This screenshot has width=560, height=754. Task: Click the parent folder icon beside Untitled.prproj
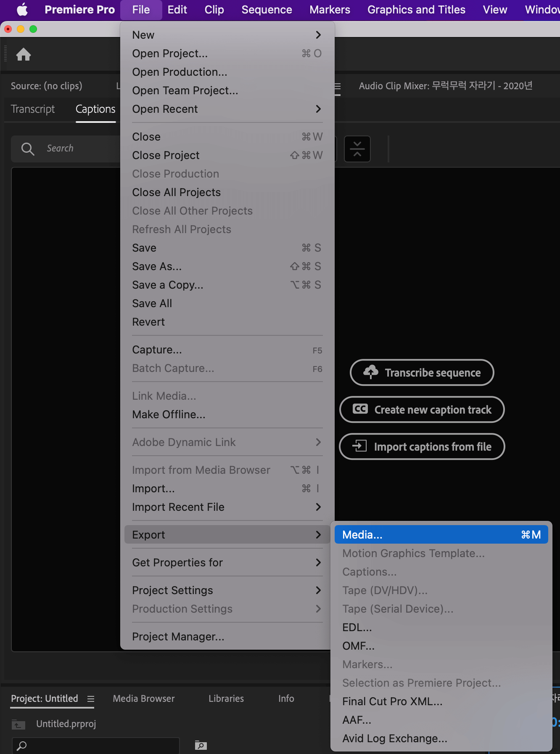coord(18,724)
